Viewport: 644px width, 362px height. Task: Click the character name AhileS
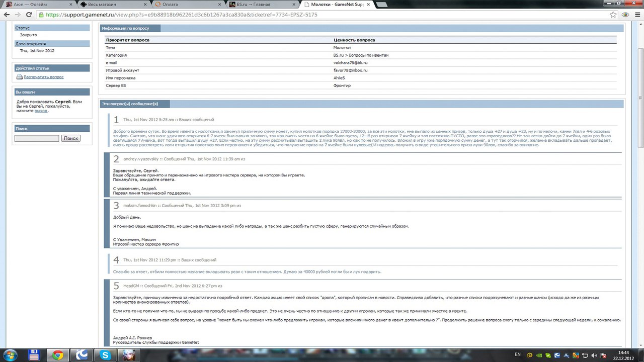(340, 78)
